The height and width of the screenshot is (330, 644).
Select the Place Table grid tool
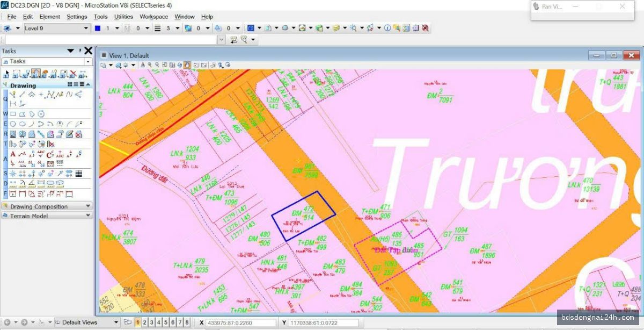pyautogui.click(x=79, y=174)
